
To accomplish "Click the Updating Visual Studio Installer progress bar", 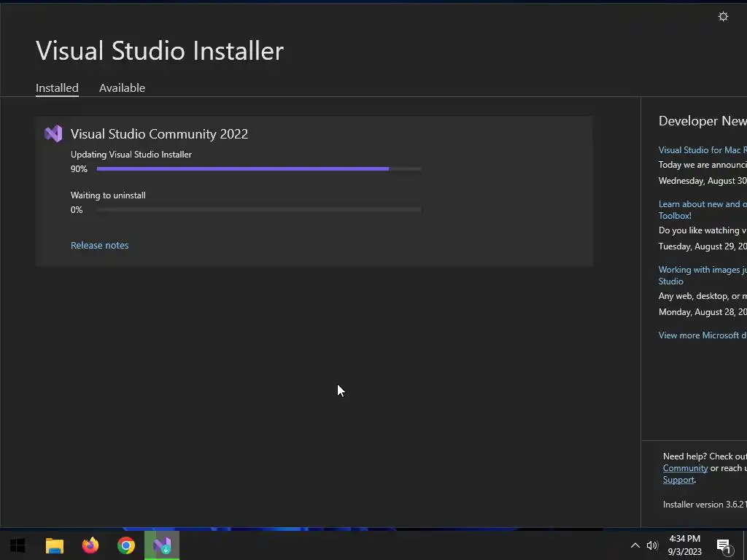I will 259,168.
